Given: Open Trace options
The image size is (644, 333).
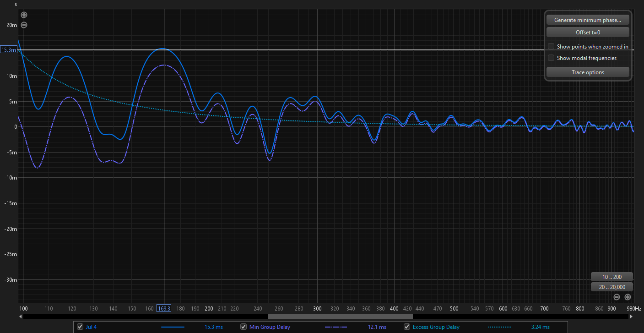Looking at the screenshot, I should (x=588, y=72).
